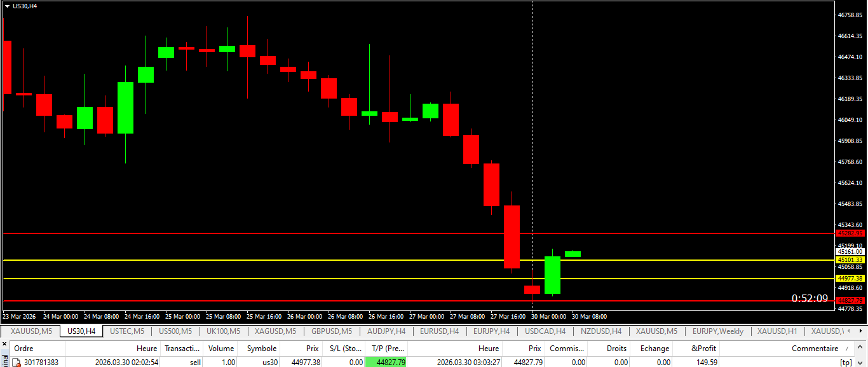
Task: Click the yellow 45101.33 price label
Action: tap(851, 260)
